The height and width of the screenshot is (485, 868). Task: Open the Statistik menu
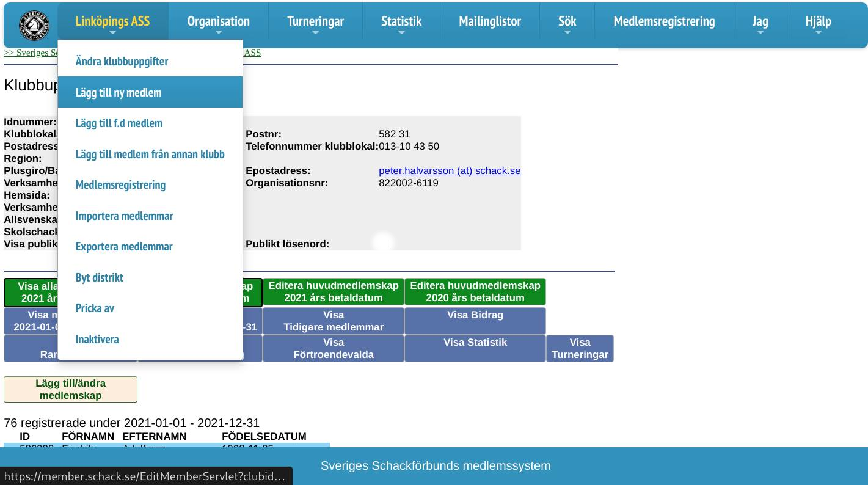tap(401, 21)
